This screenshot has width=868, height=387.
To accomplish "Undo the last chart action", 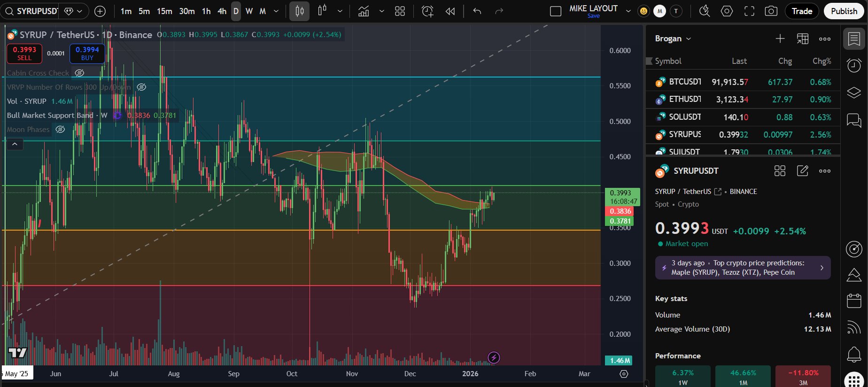I will click(477, 11).
